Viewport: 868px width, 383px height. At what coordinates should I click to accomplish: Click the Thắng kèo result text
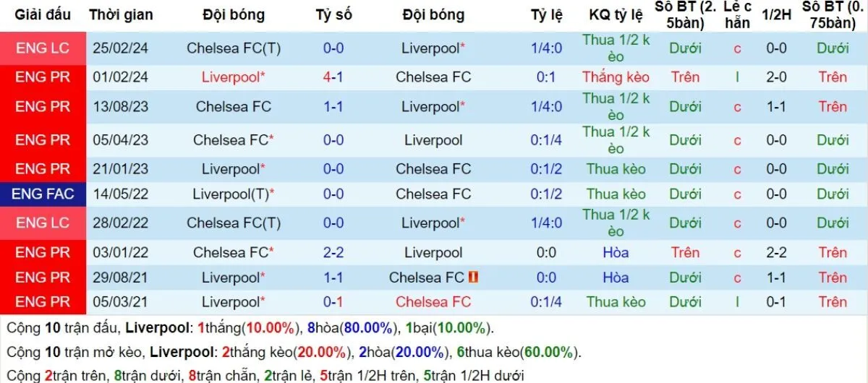click(616, 77)
